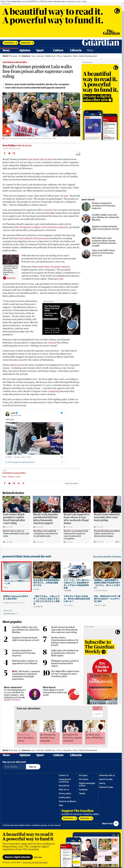
Task: Open the Culture section tab
Action: (58, 50)
